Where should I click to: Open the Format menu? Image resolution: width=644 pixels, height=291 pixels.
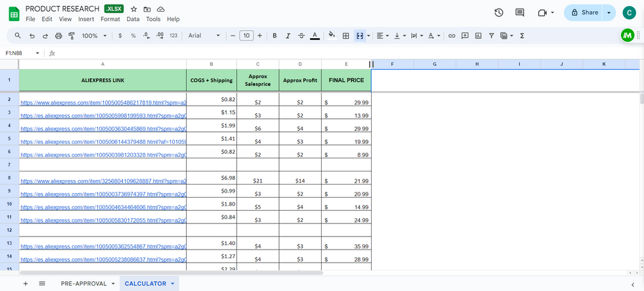pos(111,19)
